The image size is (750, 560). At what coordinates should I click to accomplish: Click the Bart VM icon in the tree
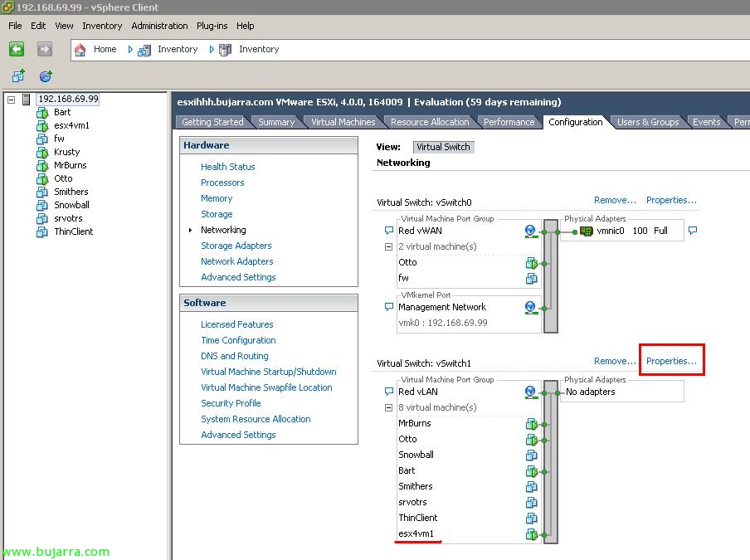(42, 112)
